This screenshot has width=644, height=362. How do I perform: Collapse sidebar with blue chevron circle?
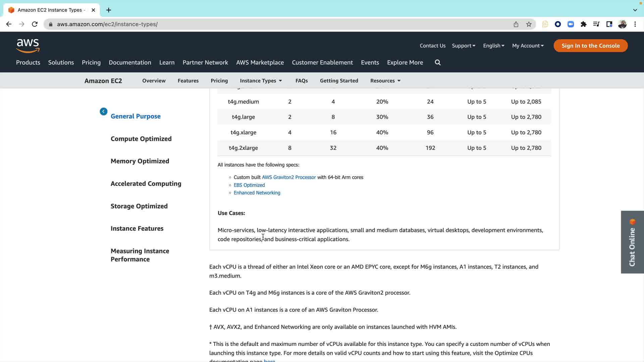point(103,111)
